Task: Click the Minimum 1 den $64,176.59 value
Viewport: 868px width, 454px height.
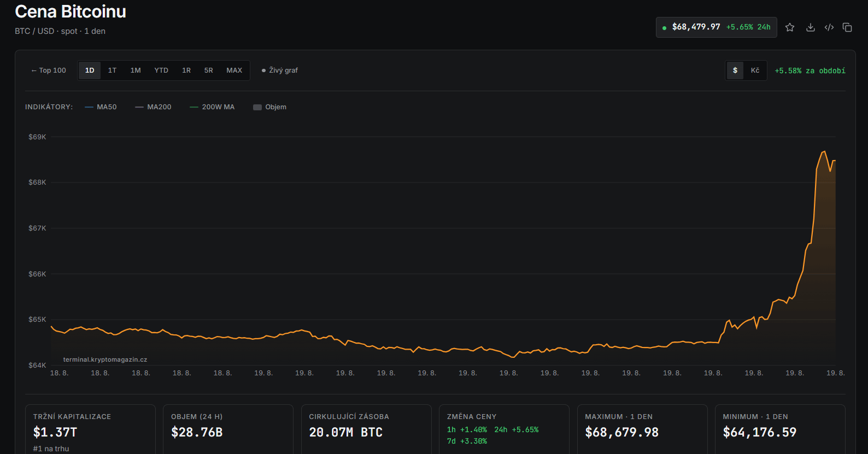Action: point(759,432)
